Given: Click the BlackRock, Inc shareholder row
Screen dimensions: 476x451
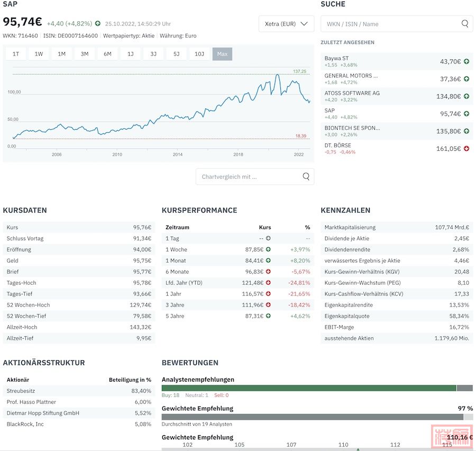Looking at the screenshot, I should (79, 424).
